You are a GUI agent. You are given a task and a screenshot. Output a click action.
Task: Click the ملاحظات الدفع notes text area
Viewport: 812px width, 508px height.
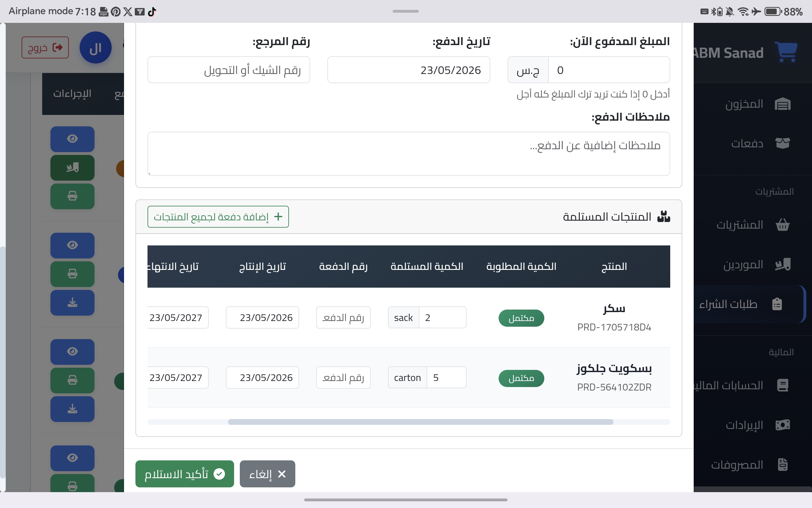(x=408, y=154)
